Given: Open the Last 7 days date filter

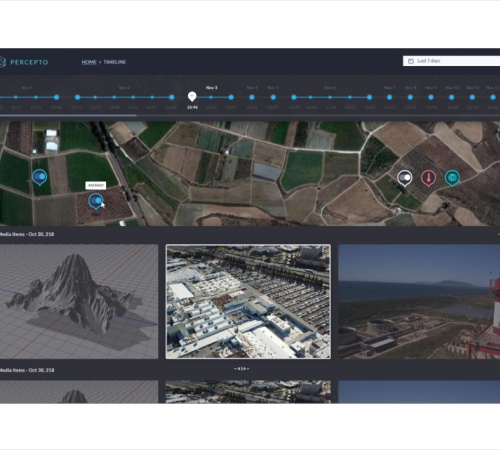Looking at the screenshot, I should tap(451, 61).
